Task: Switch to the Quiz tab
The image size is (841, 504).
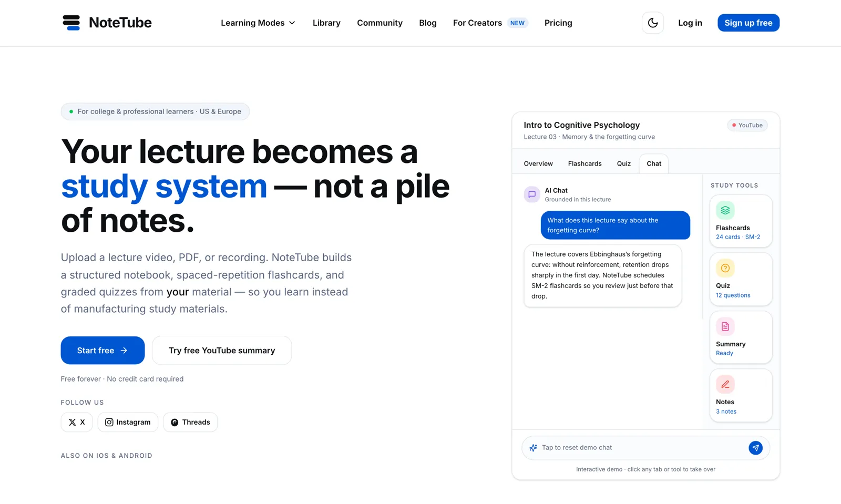Action: point(624,163)
